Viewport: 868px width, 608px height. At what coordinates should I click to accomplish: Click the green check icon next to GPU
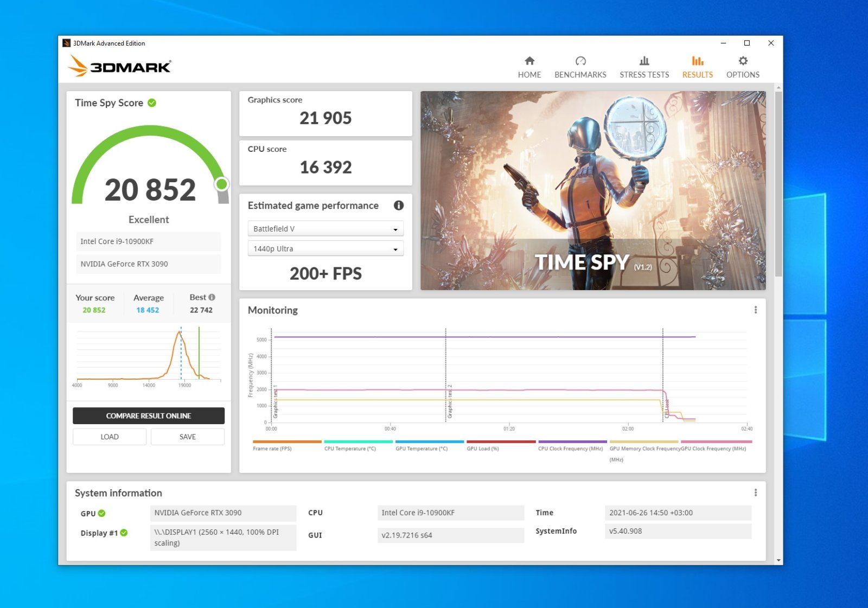[x=101, y=513]
